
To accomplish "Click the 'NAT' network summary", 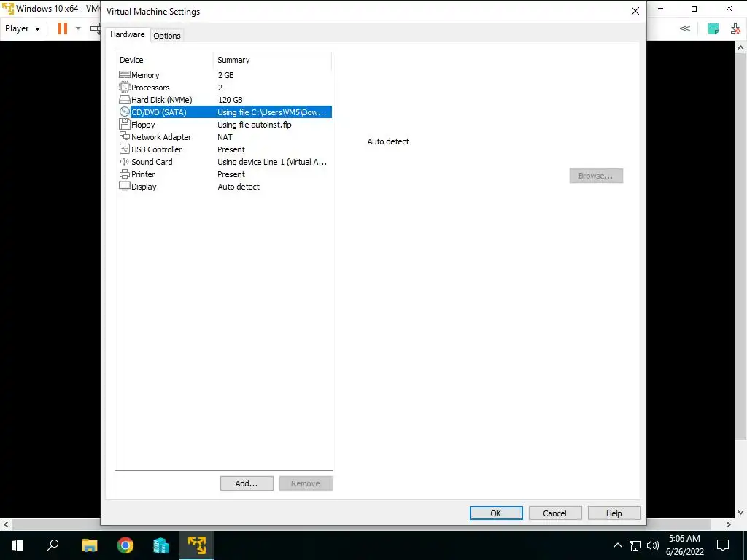I will pyautogui.click(x=225, y=136).
